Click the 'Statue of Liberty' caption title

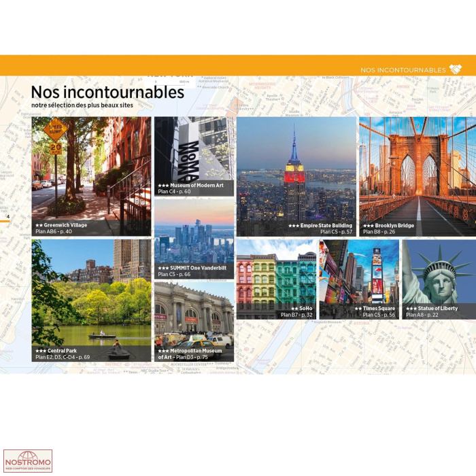[437, 308]
